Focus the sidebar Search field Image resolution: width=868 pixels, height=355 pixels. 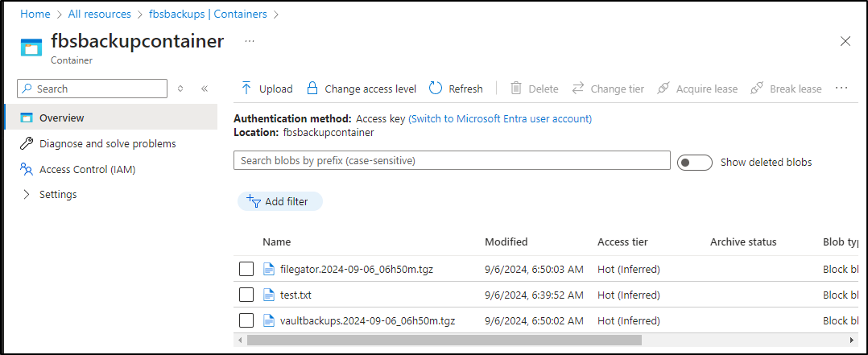93,89
